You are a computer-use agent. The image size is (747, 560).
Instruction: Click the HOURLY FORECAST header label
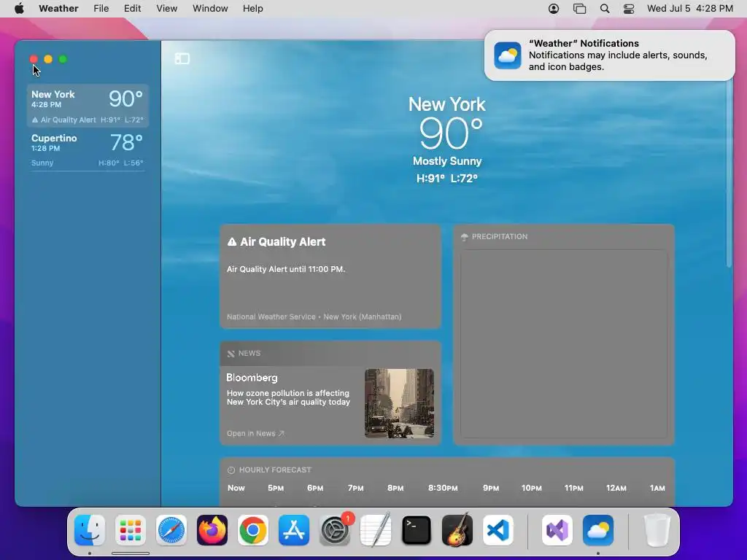275,470
